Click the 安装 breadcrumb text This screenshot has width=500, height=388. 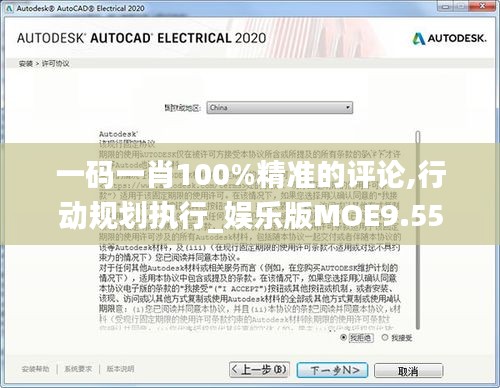[x=26, y=63]
